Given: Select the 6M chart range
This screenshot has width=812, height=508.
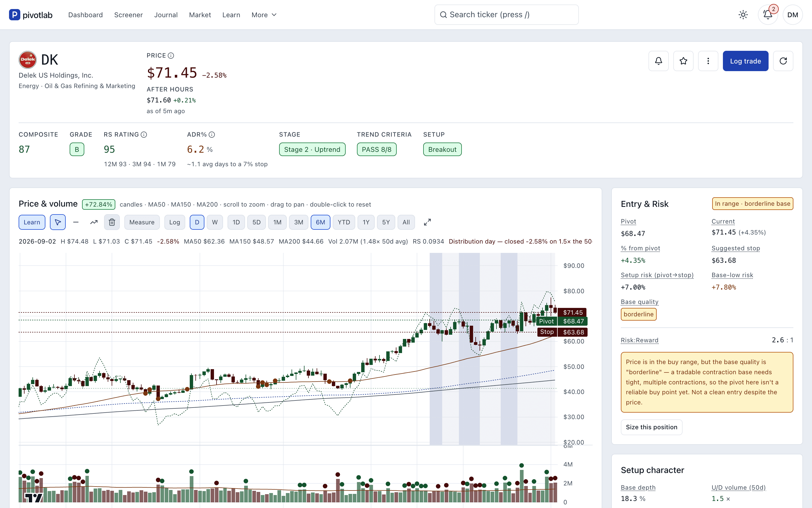Looking at the screenshot, I should pos(321,222).
